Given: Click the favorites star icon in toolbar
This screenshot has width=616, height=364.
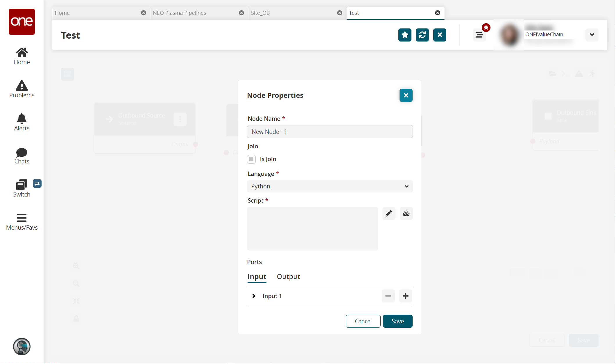Looking at the screenshot, I should pos(404,35).
